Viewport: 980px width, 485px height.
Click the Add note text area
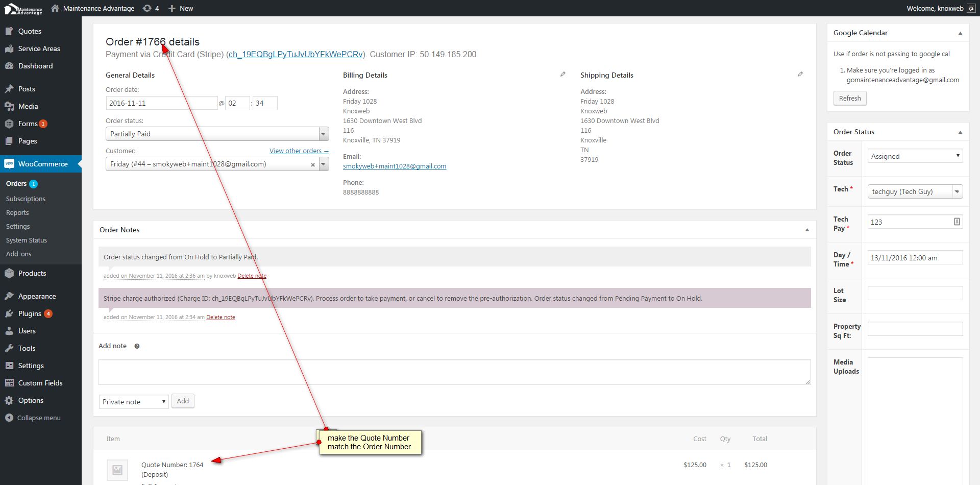454,372
